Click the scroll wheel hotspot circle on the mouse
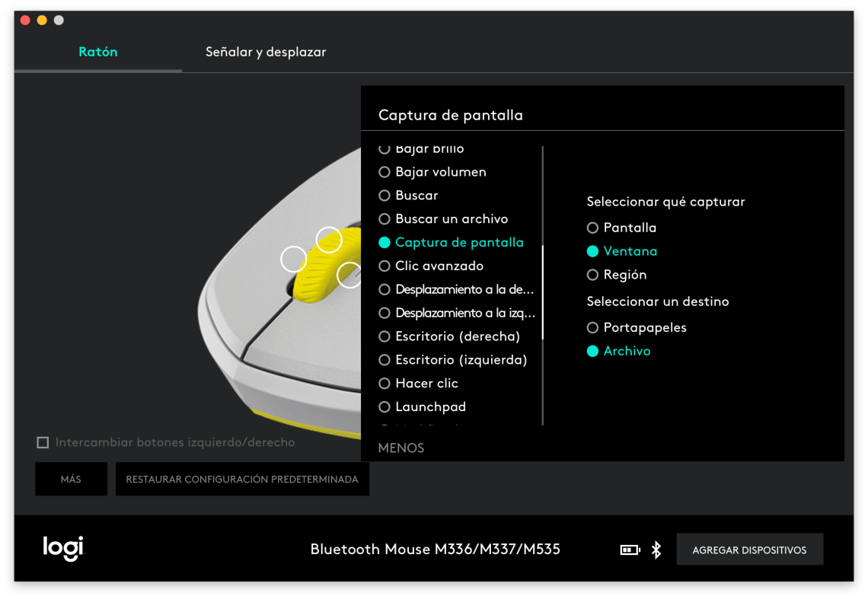This screenshot has width=868, height=599. (x=329, y=241)
